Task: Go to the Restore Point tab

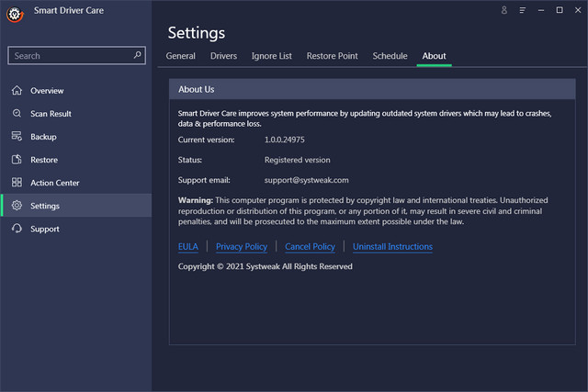Action: pos(332,56)
